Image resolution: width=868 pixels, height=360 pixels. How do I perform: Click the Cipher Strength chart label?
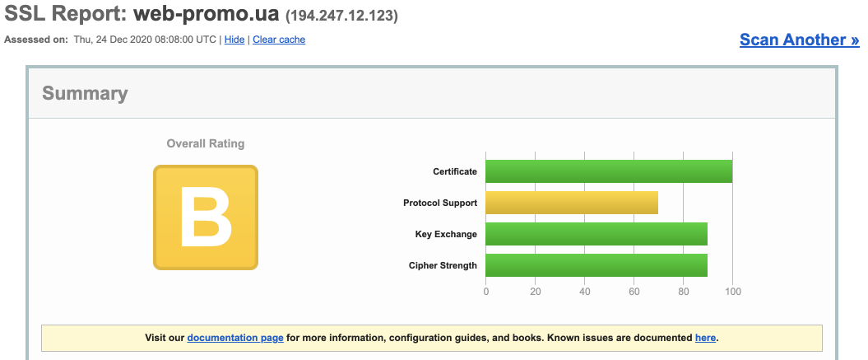tap(443, 265)
